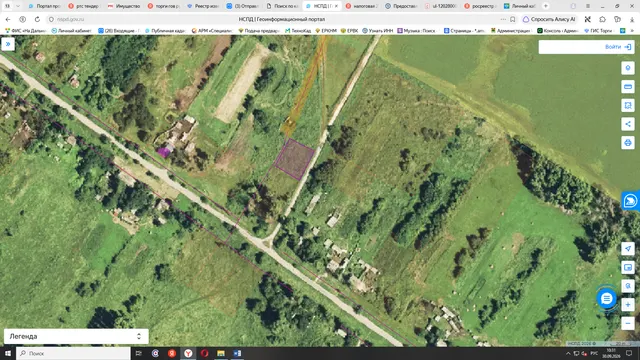The width and height of the screenshot is (640, 360).
Task: Click Спросить Алису AI button
Action: click(x=549, y=19)
